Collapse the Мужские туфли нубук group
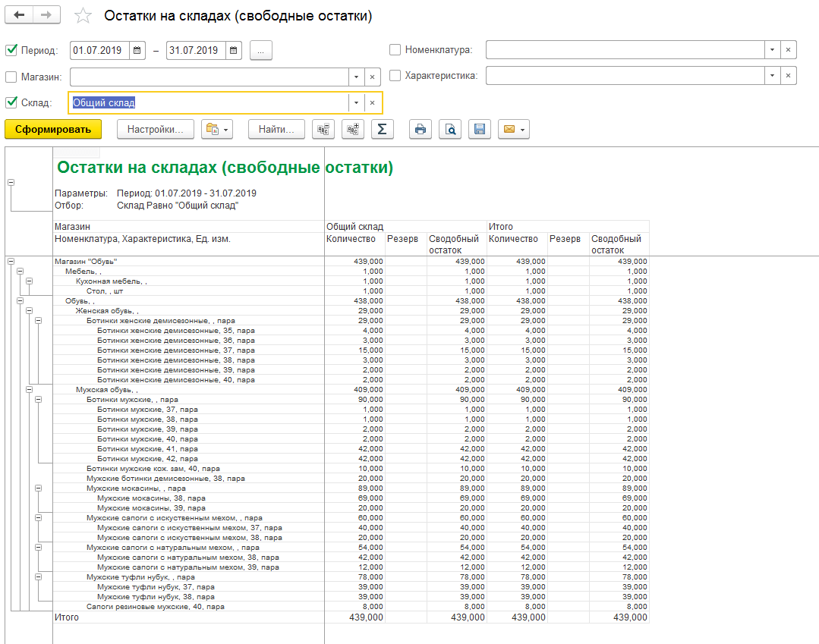 coord(38,577)
